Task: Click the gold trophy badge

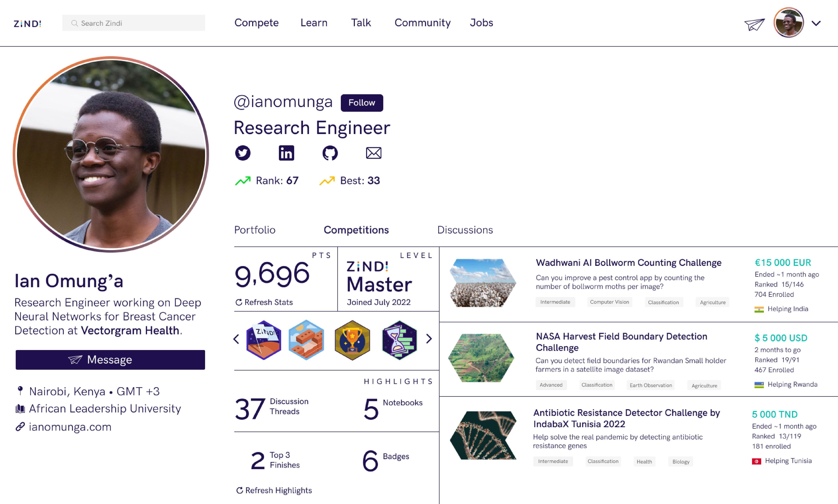Action: [x=352, y=340]
